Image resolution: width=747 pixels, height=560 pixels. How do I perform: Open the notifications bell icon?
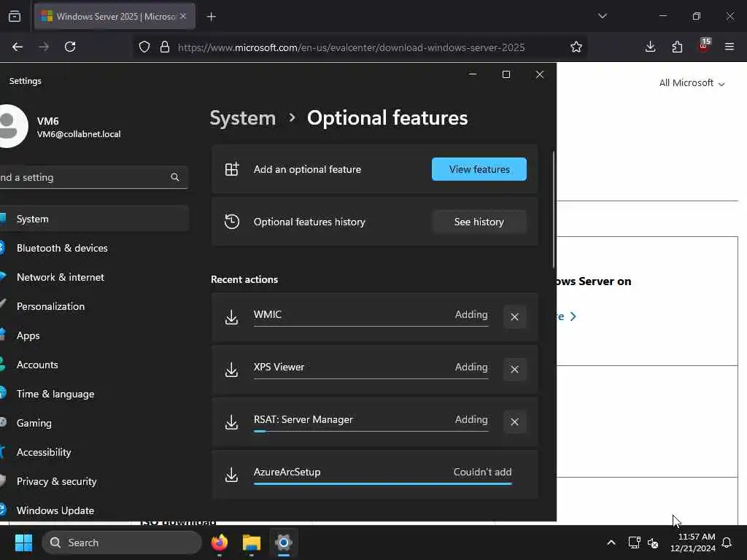(727, 542)
